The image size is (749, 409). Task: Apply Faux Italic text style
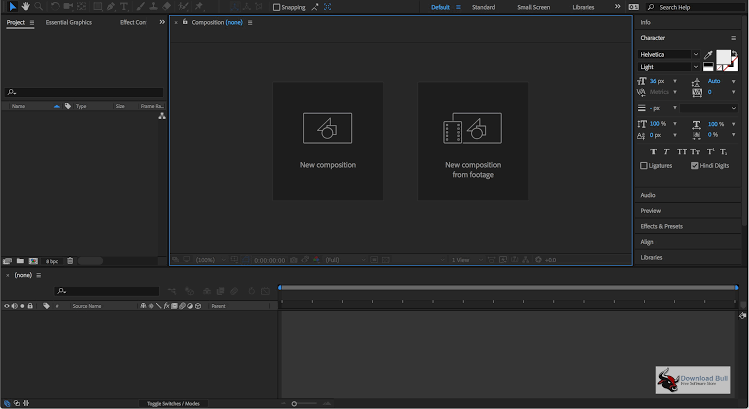pos(666,151)
